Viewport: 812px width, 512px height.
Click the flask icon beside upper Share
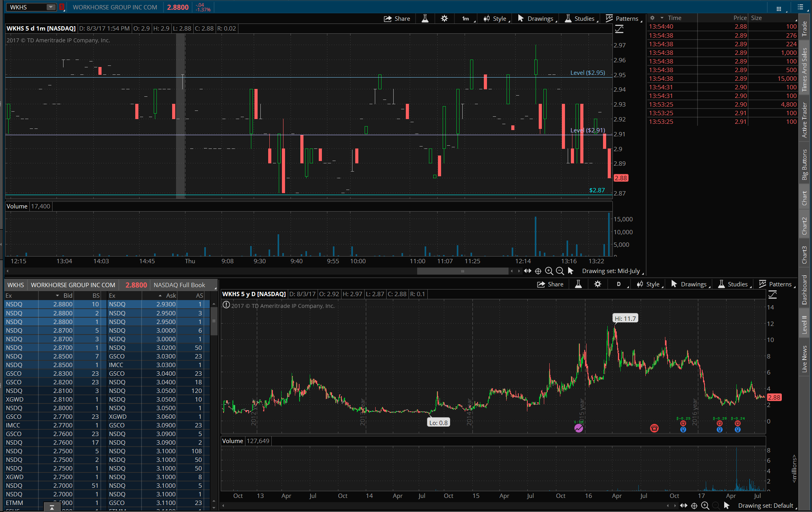coord(425,18)
